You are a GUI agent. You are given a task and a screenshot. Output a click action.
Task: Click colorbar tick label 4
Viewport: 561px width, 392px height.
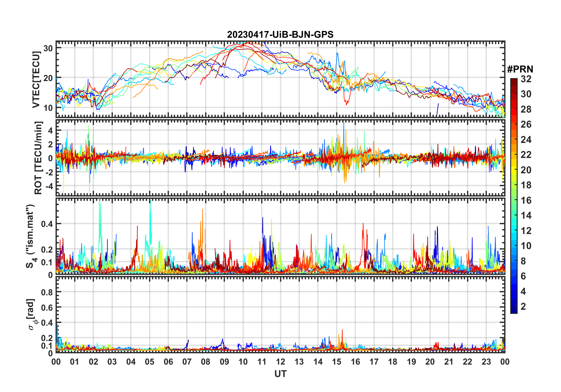click(523, 291)
